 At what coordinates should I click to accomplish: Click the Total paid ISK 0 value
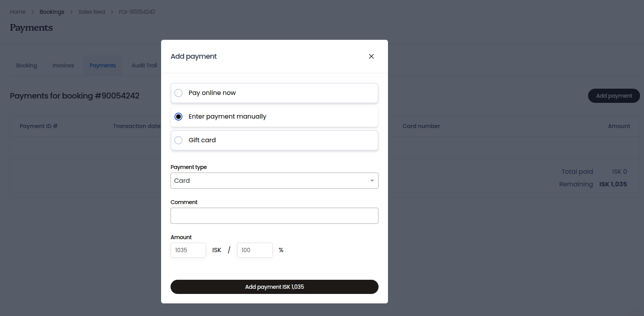620,171
